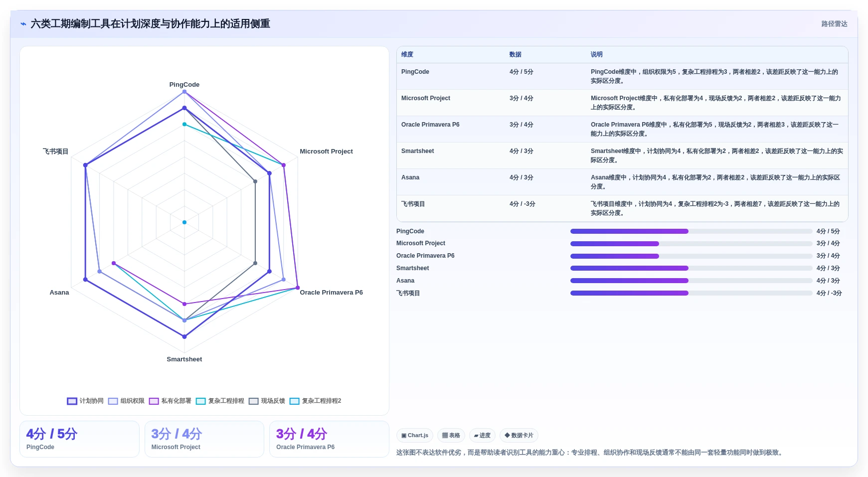Viewport: 868px width, 477px height.
Task: Click the lightning icon beside the title
Action: (x=23, y=24)
